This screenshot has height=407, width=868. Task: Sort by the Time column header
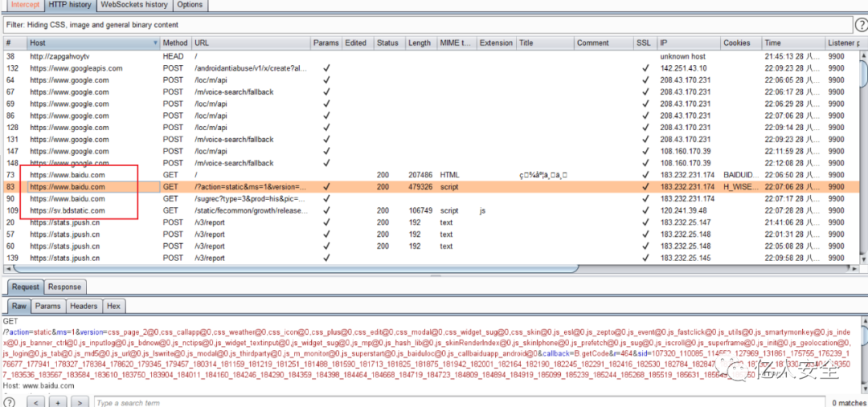point(793,43)
